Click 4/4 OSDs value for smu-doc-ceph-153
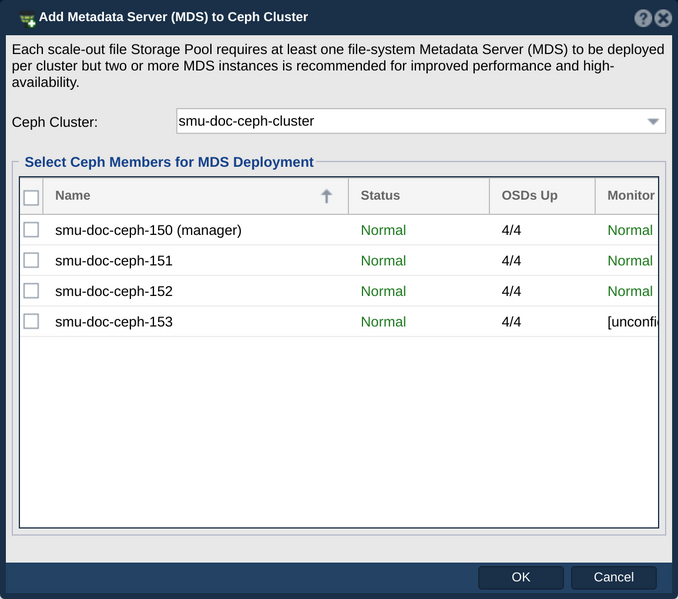Screen dimensions: 678x599 [x=511, y=322]
